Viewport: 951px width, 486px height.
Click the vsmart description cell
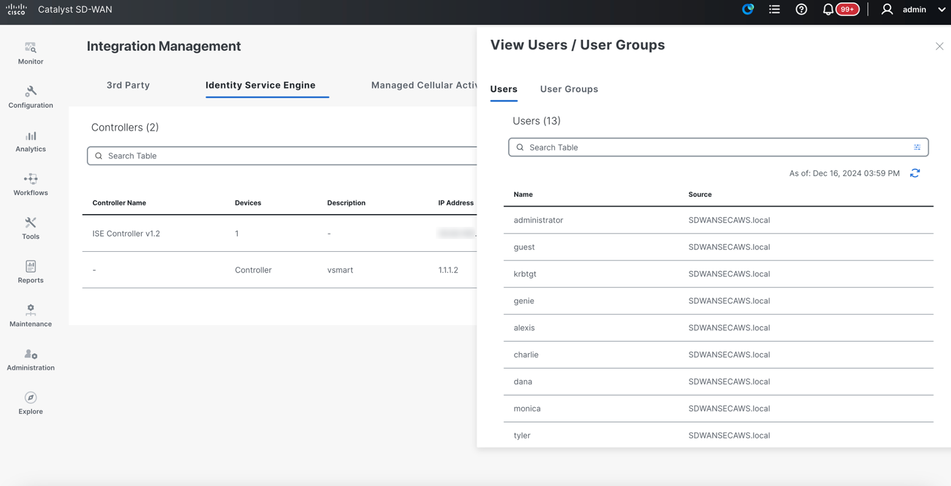340,270
